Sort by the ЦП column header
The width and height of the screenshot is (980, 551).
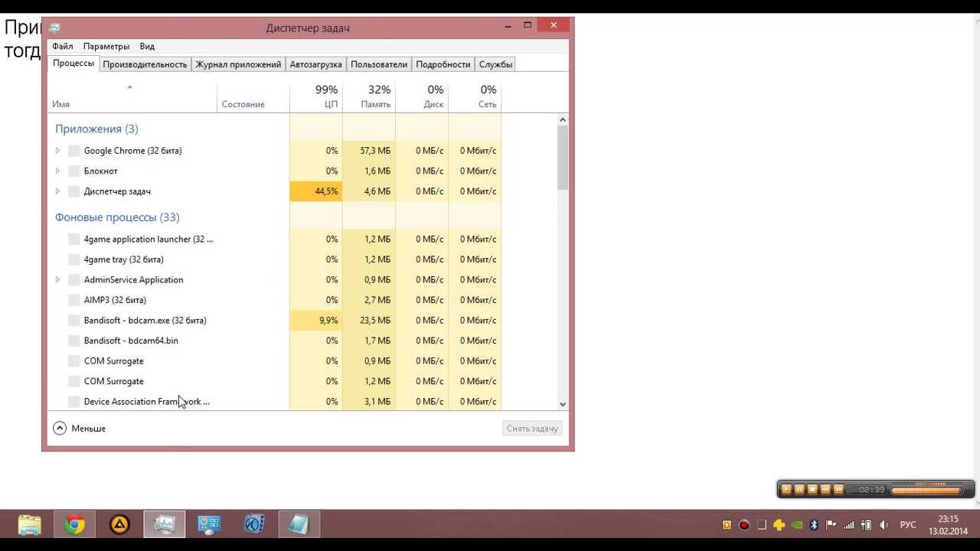pyautogui.click(x=316, y=98)
